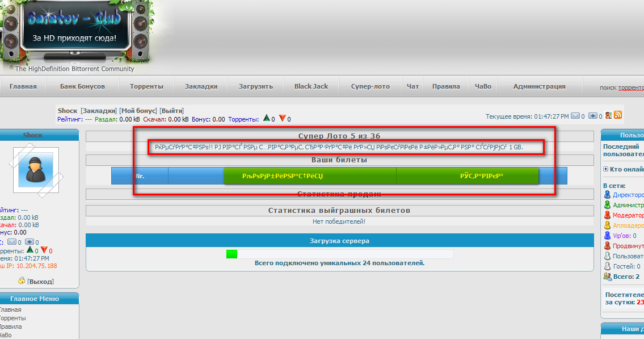Click the Загрузка сервера panel header
The width and height of the screenshot is (644, 339).
click(x=340, y=241)
